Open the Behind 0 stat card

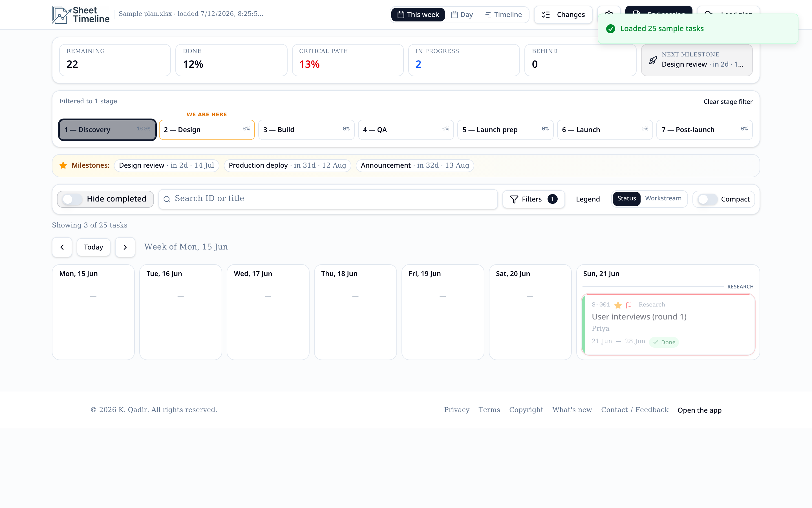(580, 60)
